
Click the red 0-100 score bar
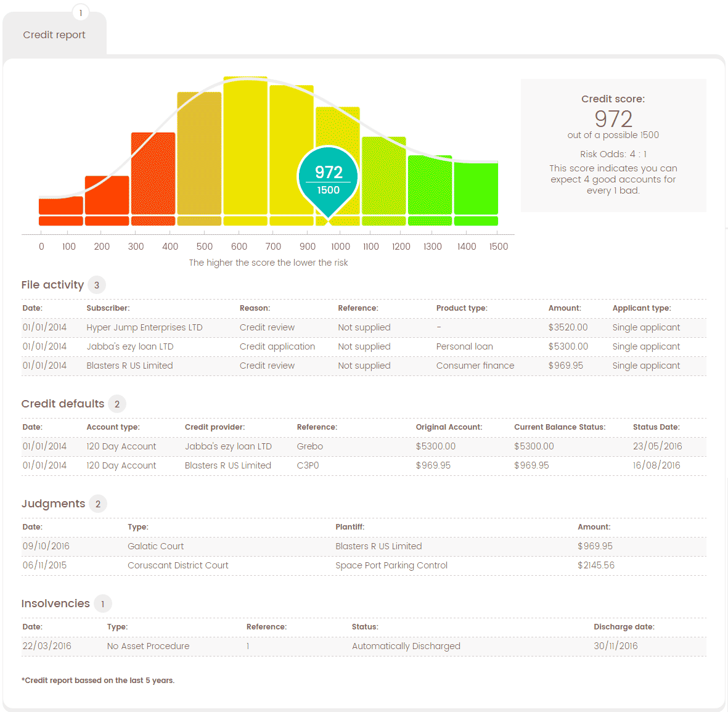pyautogui.click(x=61, y=205)
